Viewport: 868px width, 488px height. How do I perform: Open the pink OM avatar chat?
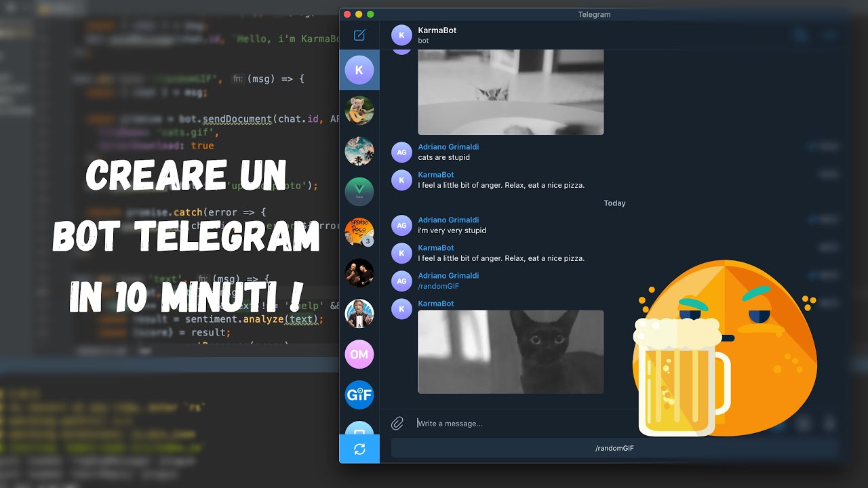[359, 354]
